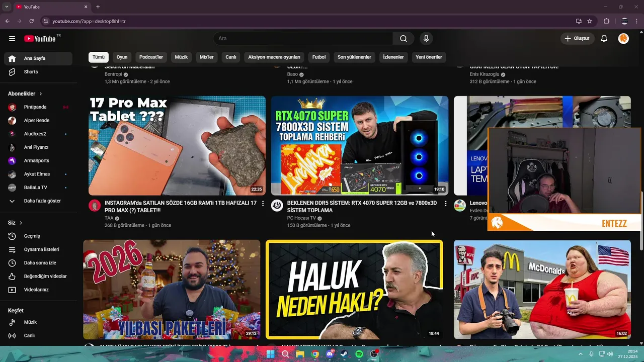Select the Tümü filter chip
The height and width of the screenshot is (362, 644).
coord(99,57)
